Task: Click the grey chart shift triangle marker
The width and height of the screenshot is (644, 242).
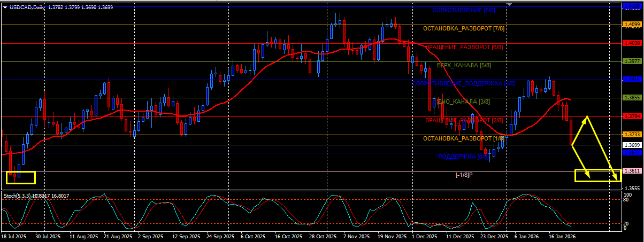Action: [x=509, y=4]
